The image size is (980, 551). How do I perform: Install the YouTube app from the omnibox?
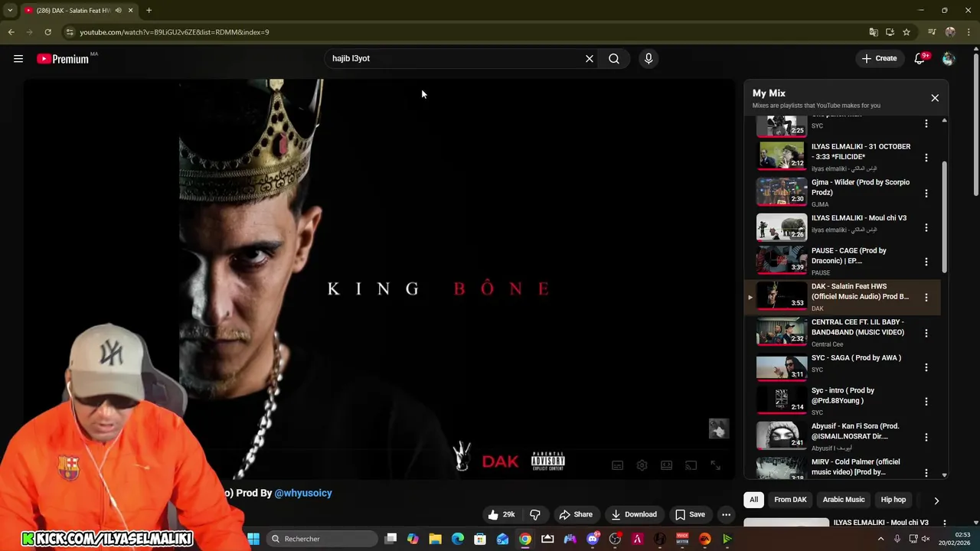coord(890,32)
